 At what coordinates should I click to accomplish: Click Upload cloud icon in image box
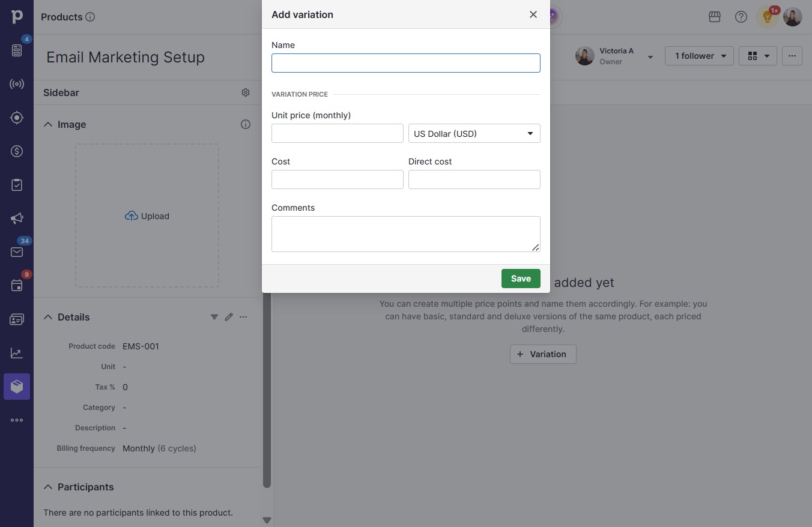[x=132, y=216]
